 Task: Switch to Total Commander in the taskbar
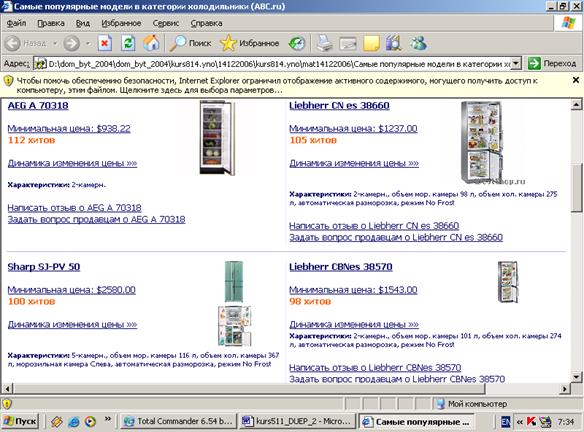178,422
